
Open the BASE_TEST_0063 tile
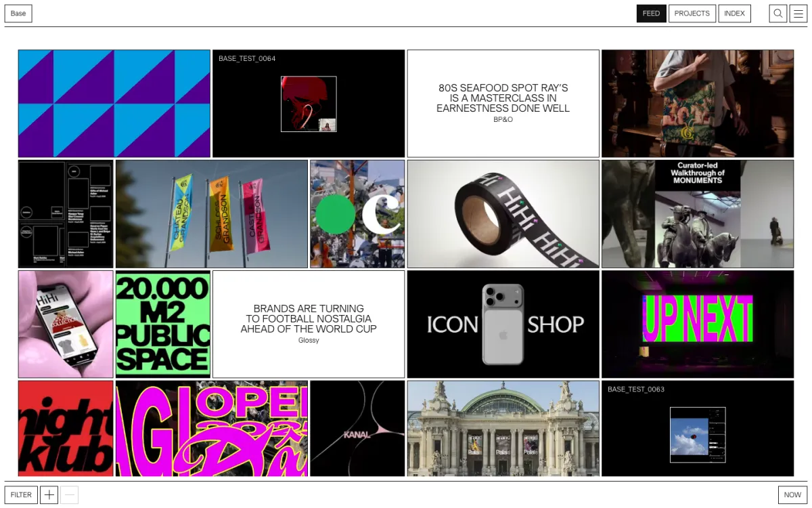point(698,428)
